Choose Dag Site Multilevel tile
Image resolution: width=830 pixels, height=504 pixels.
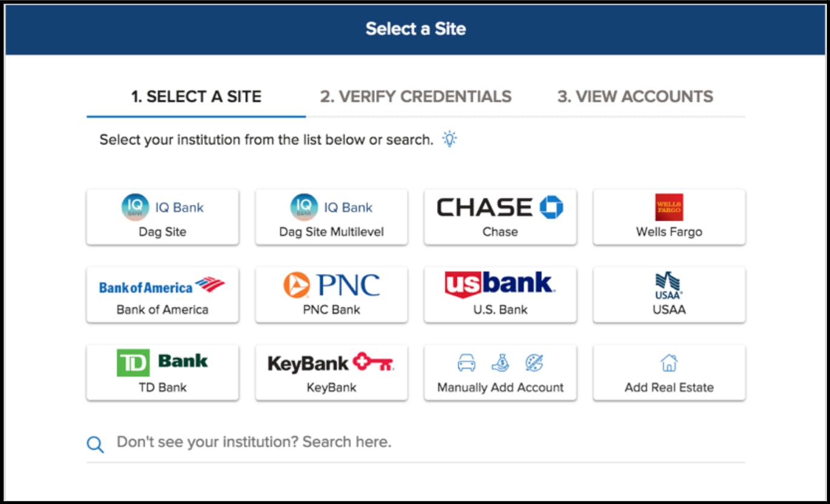point(331,217)
